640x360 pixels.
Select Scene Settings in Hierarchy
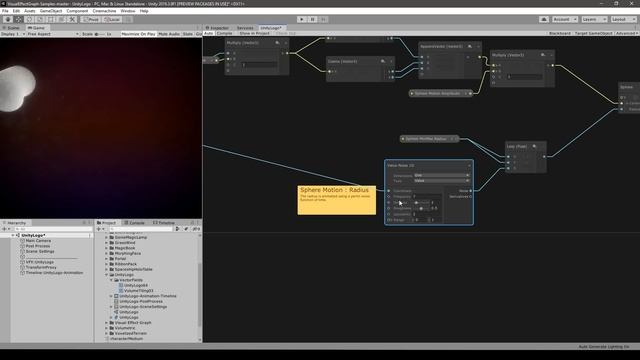(x=40, y=251)
